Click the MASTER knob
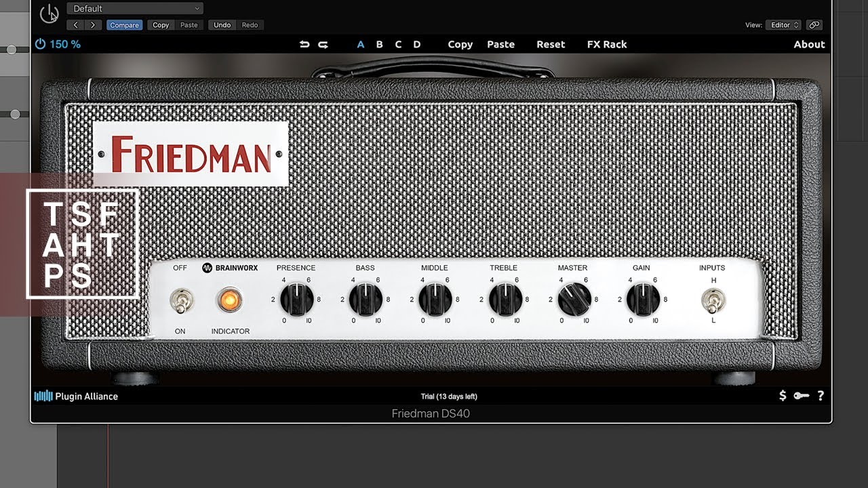 (574, 299)
